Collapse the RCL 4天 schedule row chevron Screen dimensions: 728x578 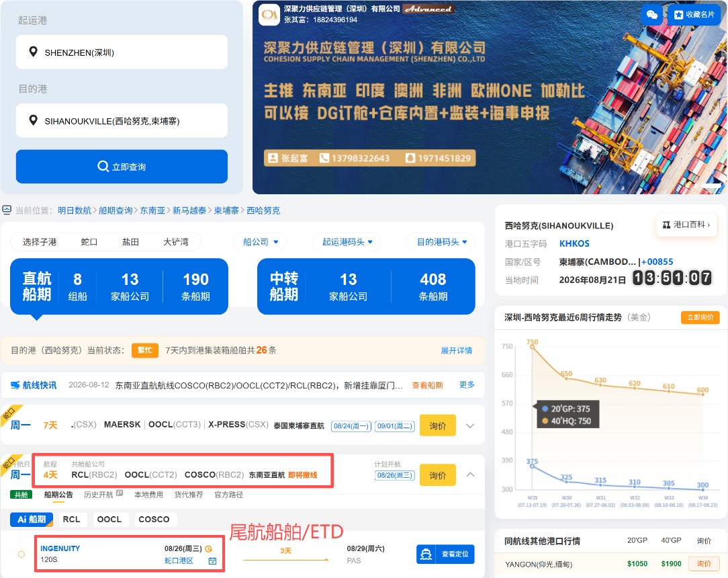pyautogui.click(x=470, y=474)
